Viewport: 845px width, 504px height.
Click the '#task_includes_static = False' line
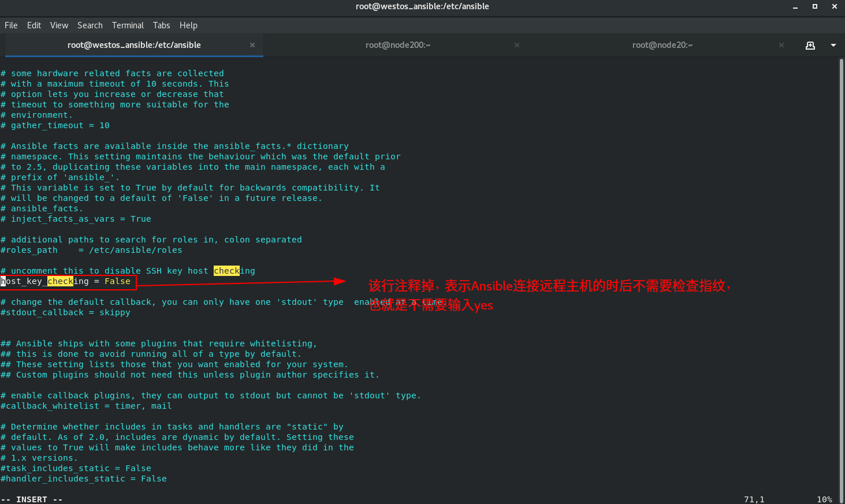click(76, 468)
